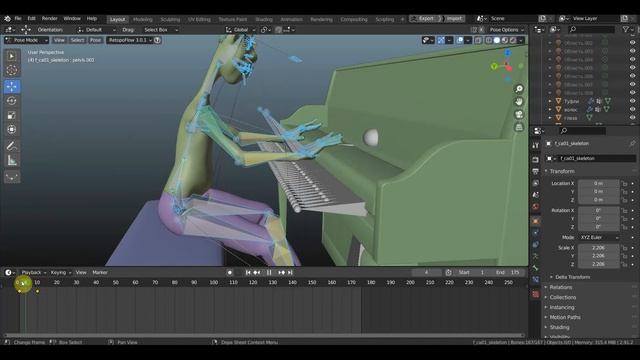This screenshot has width=640, height=360.
Task: Open the Object properties tab
Action: (536, 221)
